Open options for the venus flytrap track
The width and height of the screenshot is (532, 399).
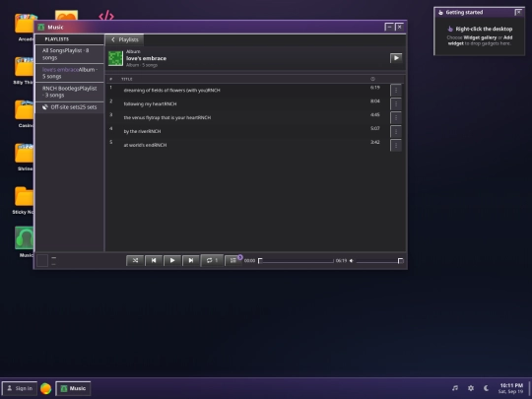pos(396,118)
